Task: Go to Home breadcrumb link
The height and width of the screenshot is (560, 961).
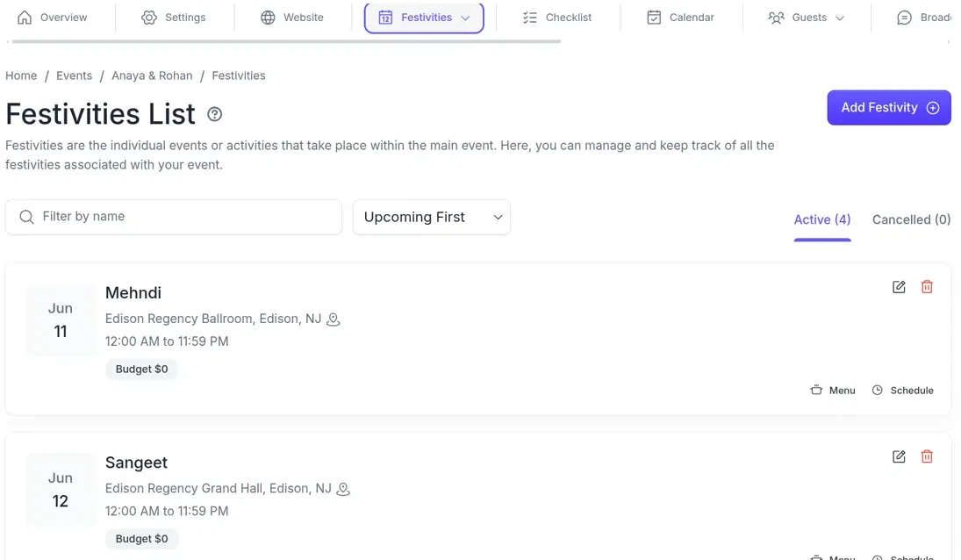Action: coord(21,75)
